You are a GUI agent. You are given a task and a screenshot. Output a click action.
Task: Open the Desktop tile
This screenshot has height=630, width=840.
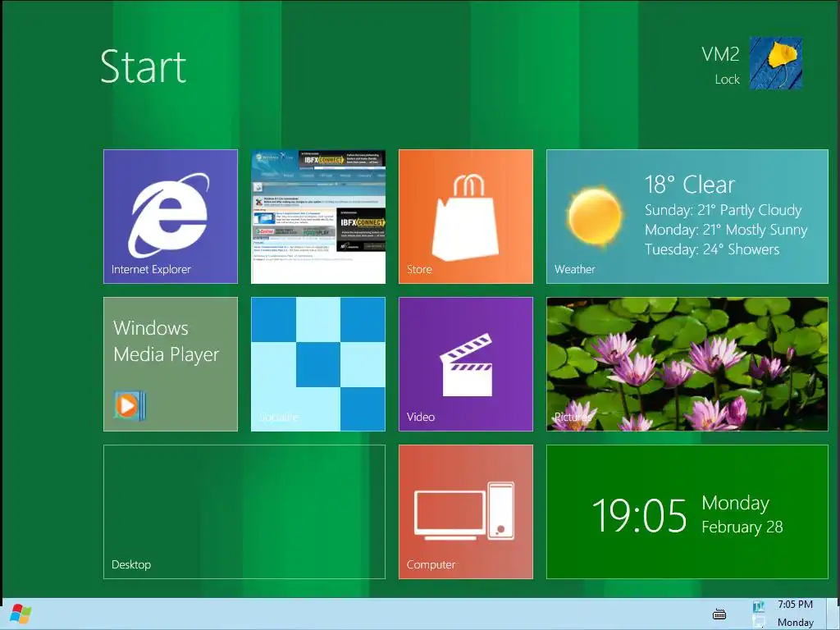pos(244,512)
